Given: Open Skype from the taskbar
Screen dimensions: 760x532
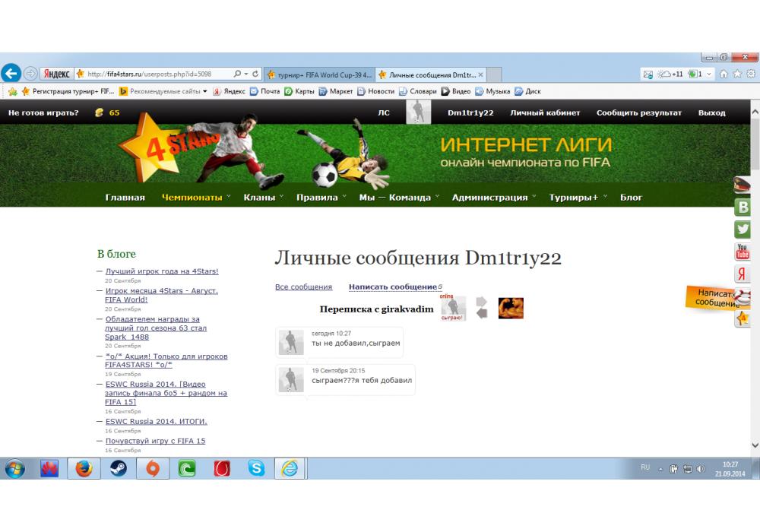Looking at the screenshot, I should (256, 469).
